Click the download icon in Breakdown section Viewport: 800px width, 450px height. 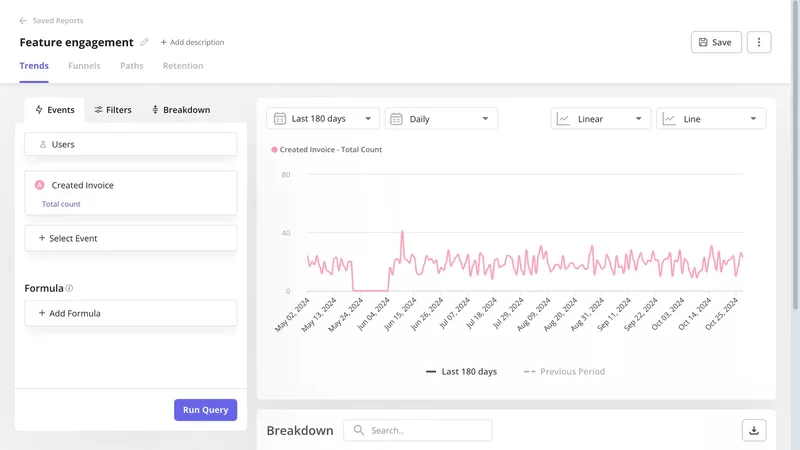click(x=754, y=430)
